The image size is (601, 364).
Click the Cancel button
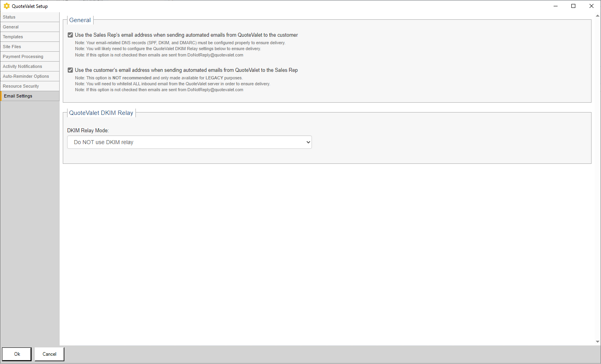49,354
